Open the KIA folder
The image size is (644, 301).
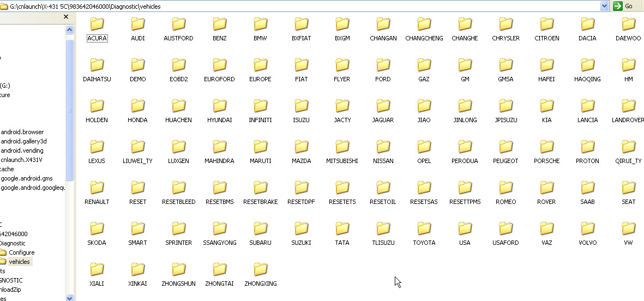tap(546, 111)
